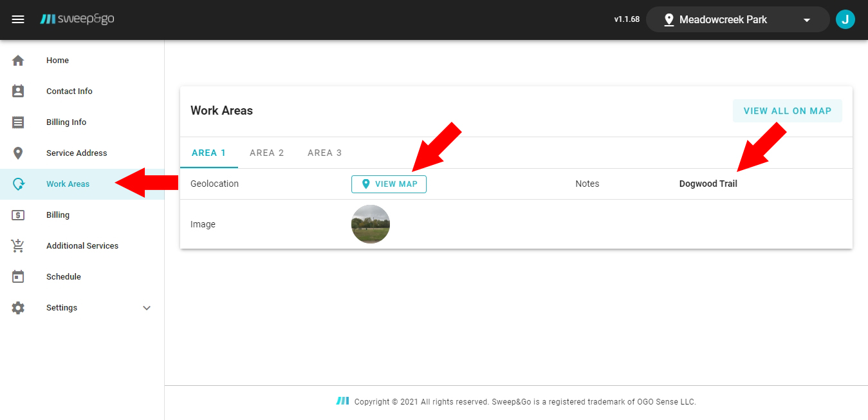Click VIEW ALL ON MAP button
The image size is (868, 420).
pyautogui.click(x=787, y=111)
